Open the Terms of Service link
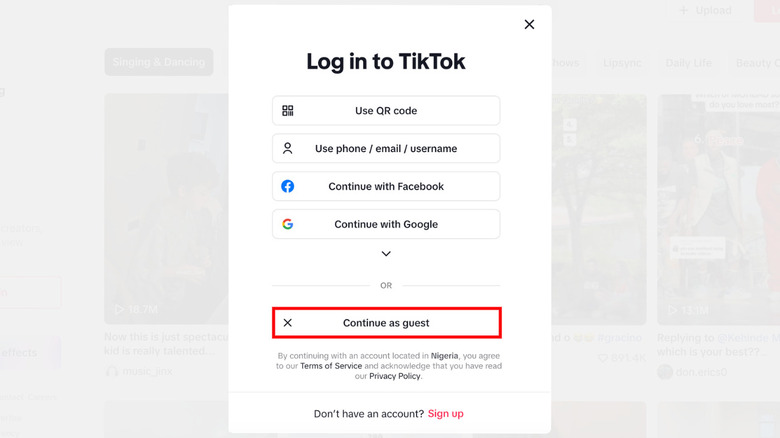Image resolution: width=780 pixels, height=438 pixels. (x=331, y=366)
